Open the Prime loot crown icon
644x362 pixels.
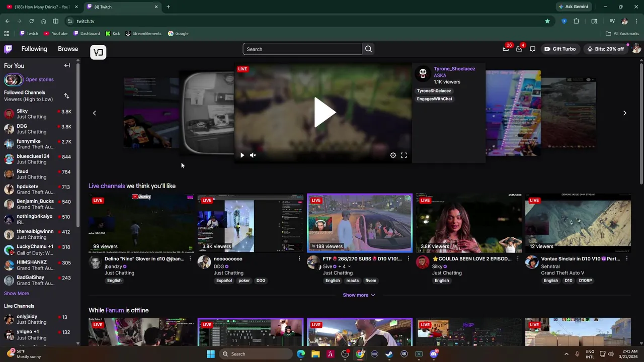point(506,49)
